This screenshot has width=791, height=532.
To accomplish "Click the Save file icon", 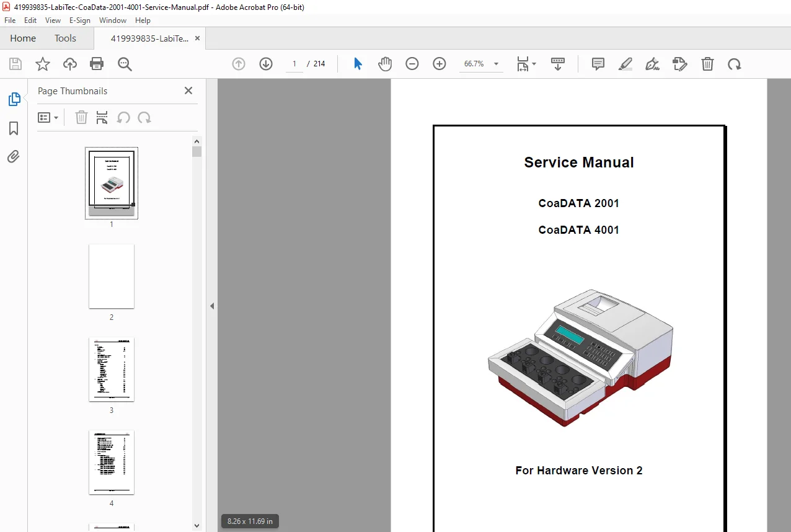I will pos(15,64).
